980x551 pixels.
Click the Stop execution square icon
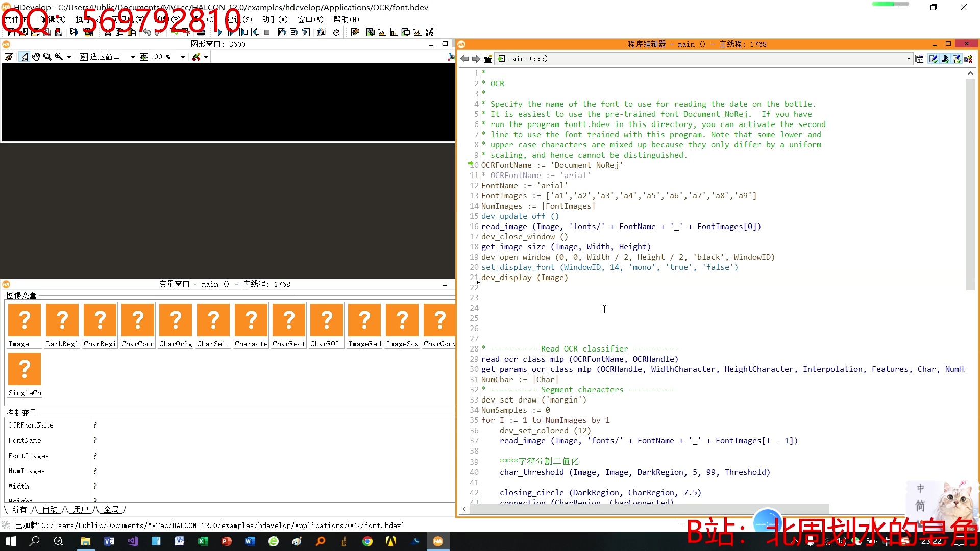(267, 32)
